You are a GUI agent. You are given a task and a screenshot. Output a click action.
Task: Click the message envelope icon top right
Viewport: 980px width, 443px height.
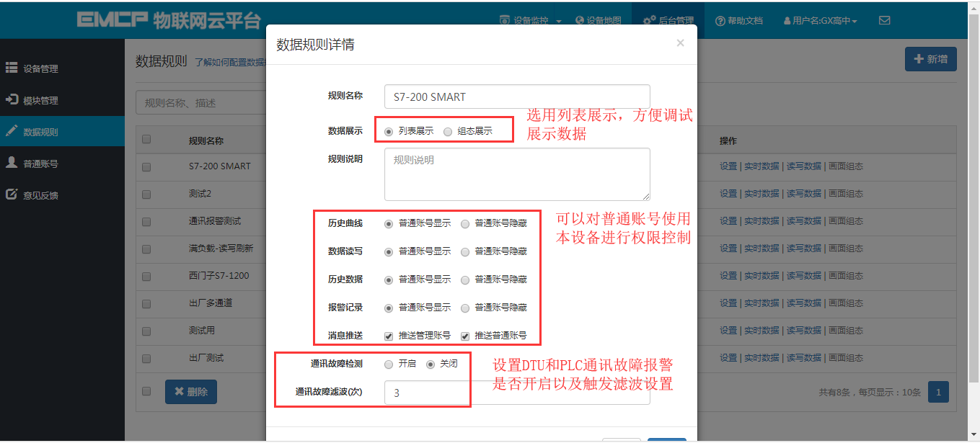click(885, 20)
